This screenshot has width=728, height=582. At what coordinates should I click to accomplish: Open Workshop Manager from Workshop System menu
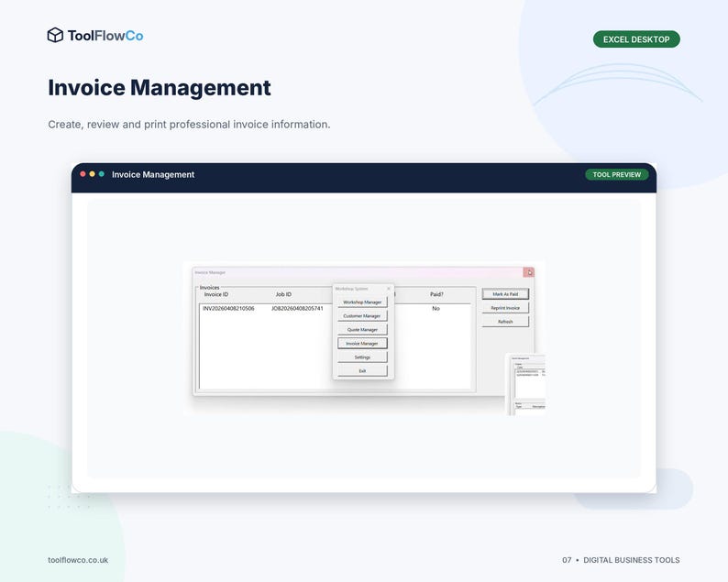pos(362,302)
